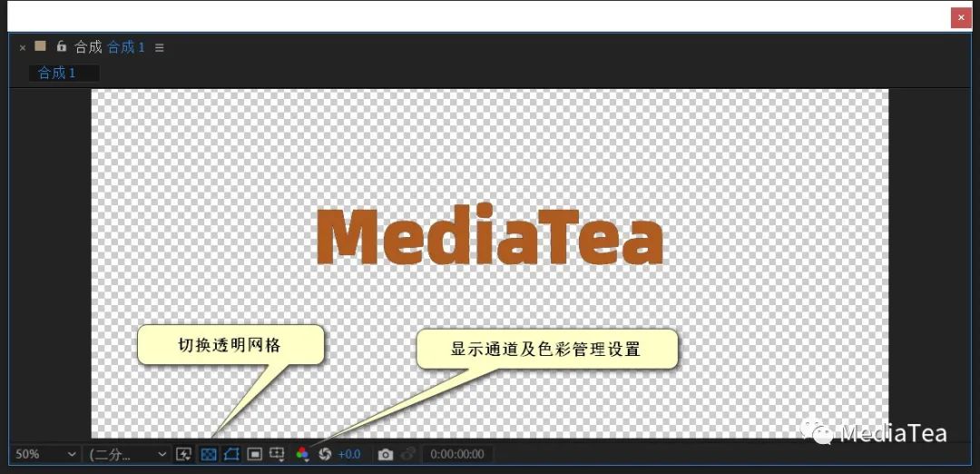Toggle the transparency grid button
Screen dimensions: 980x474
(209, 454)
